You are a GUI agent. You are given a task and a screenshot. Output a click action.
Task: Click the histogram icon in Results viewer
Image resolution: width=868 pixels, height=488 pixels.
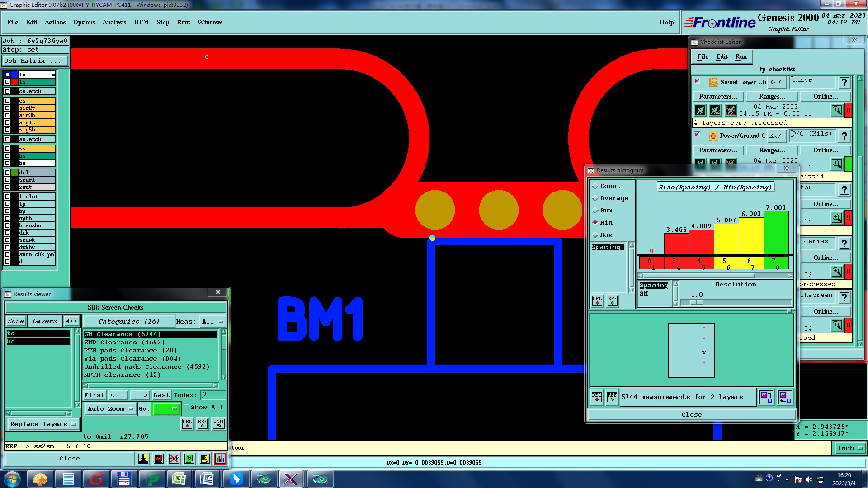(220, 459)
